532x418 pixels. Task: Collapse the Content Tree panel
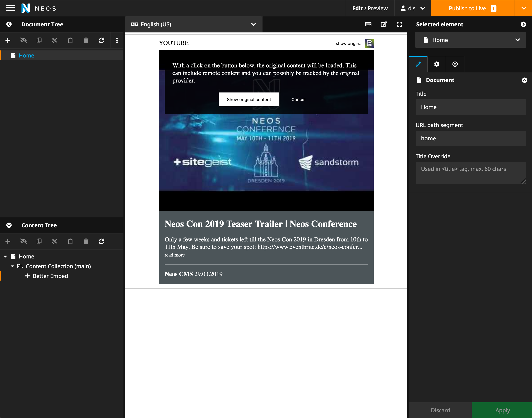(9, 225)
